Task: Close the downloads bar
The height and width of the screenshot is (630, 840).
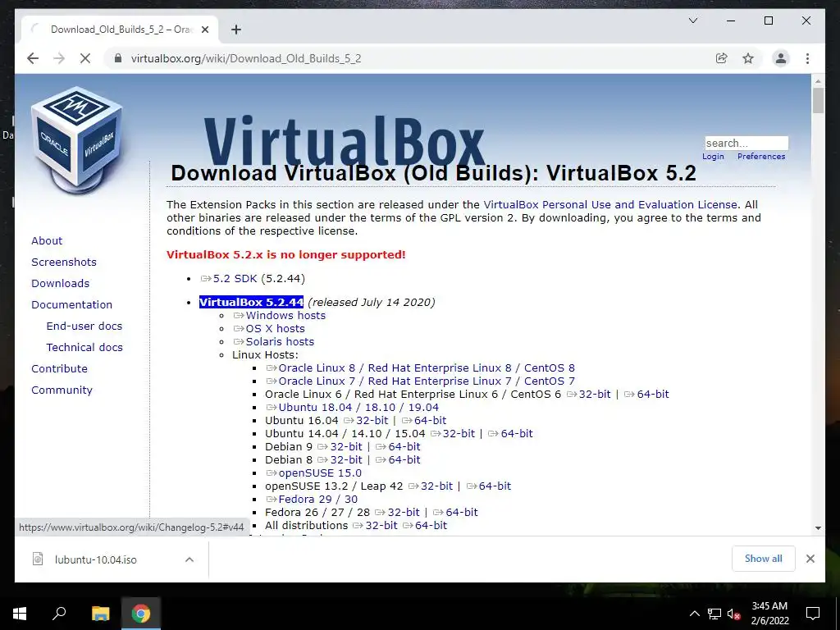Action: tap(810, 559)
